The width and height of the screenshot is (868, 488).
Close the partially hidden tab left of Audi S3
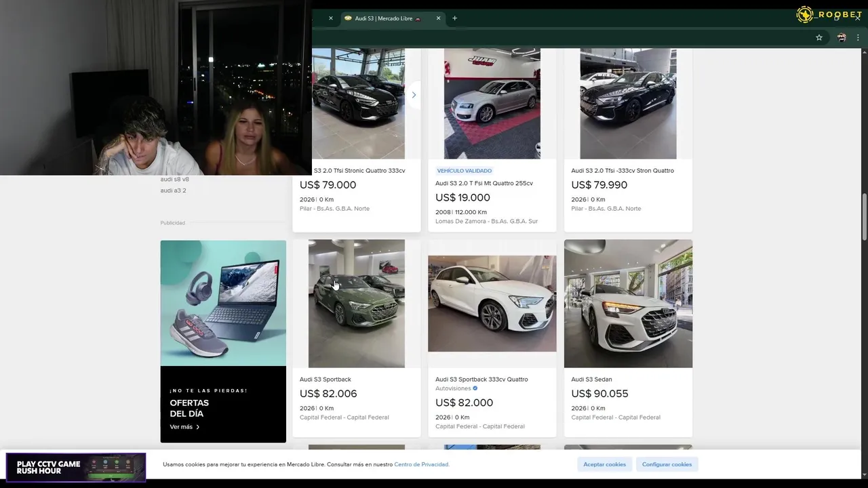pyautogui.click(x=331, y=18)
